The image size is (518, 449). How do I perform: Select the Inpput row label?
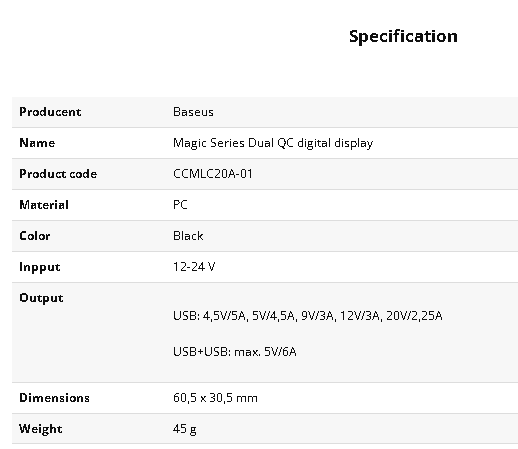point(40,267)
